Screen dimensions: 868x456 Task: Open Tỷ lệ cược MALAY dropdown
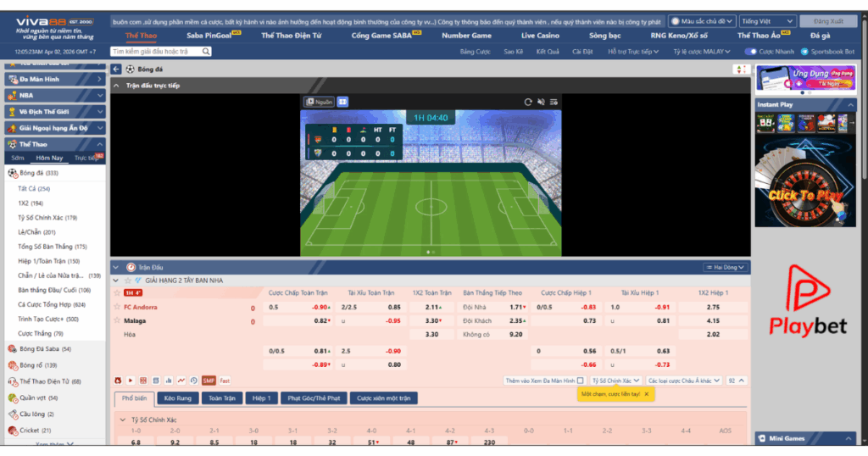[701, 52]
